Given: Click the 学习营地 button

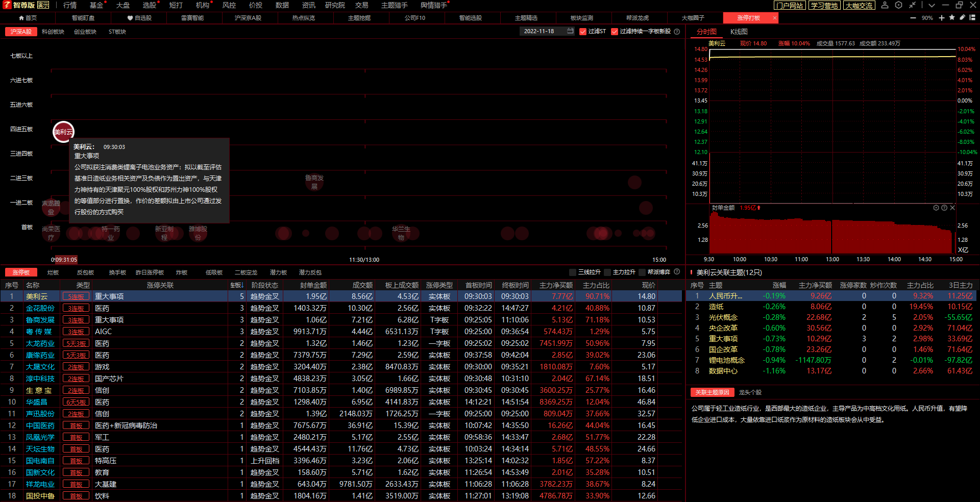Looking at the screenshot, I should point(824,6).
